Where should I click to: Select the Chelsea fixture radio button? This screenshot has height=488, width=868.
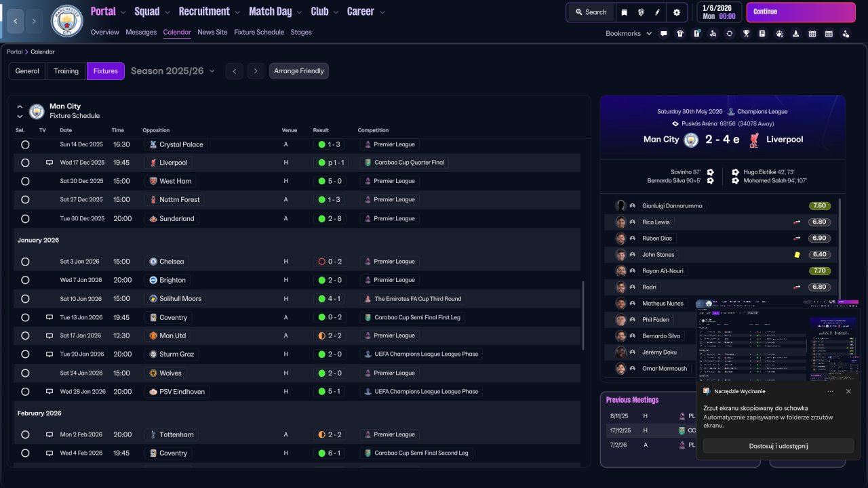coord(25,262)
